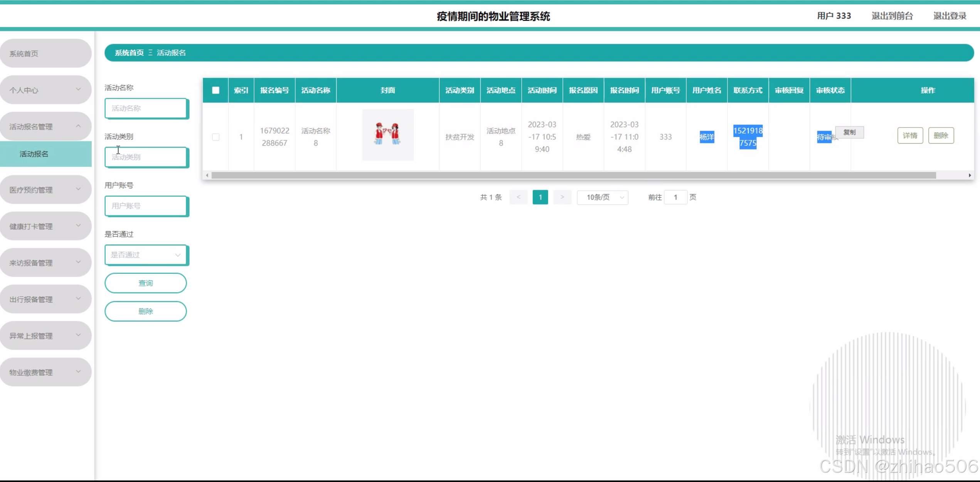Toggle the select-all checkbox in table header

pos(216,90)
